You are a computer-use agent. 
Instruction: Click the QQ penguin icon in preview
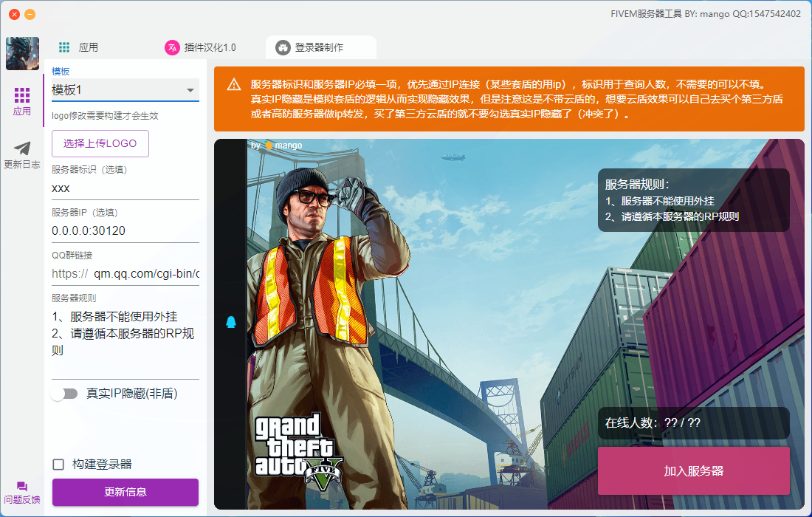[231, 322]
